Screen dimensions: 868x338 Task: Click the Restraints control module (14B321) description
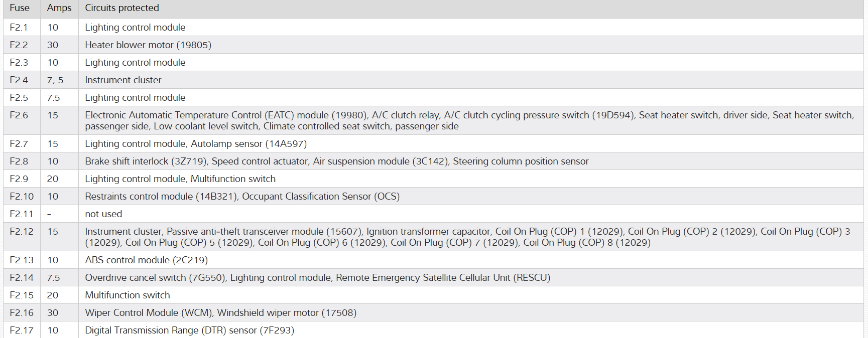(x=161, y=197)
